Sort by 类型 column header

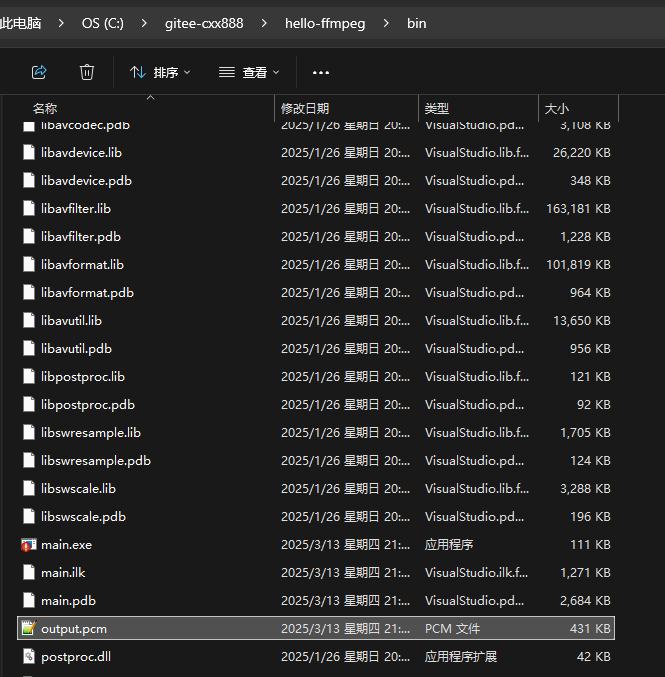tap(437, 108)
